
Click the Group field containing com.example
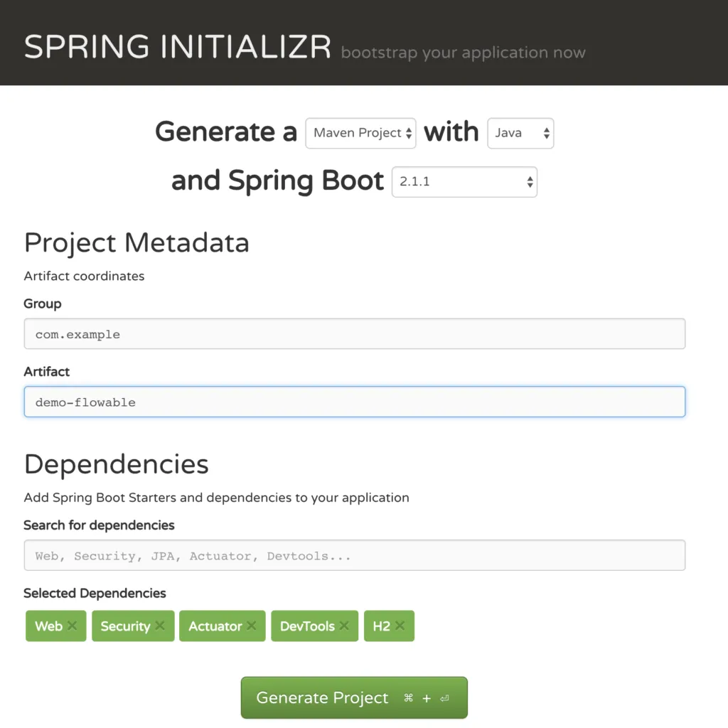(355, 334)
